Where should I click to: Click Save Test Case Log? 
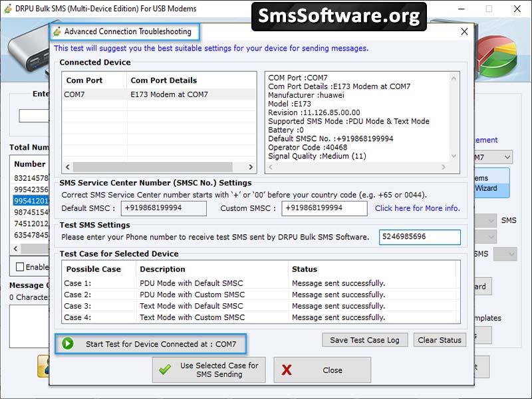pos(364,340)
